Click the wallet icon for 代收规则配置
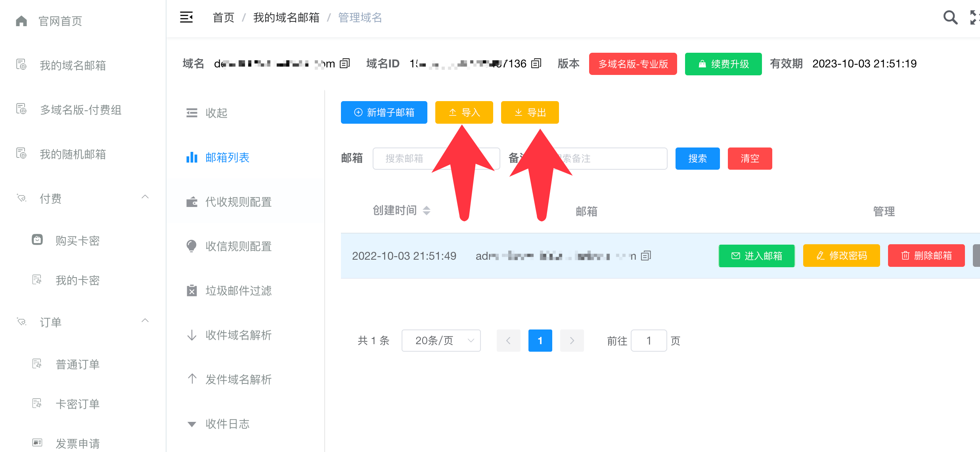Image resolution: width=980 pixels, height=452 pixels. tap(192, 202)
